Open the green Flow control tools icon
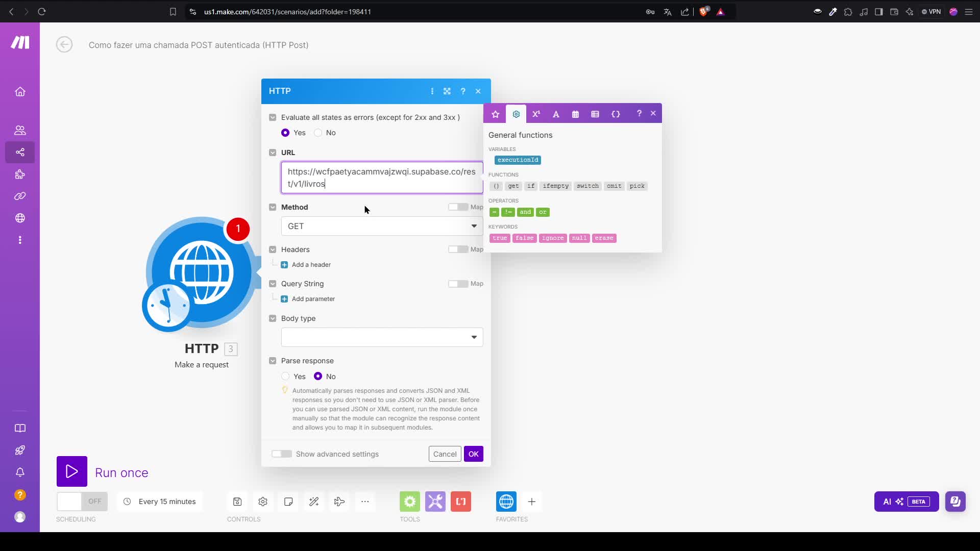 tap(409, 502)
